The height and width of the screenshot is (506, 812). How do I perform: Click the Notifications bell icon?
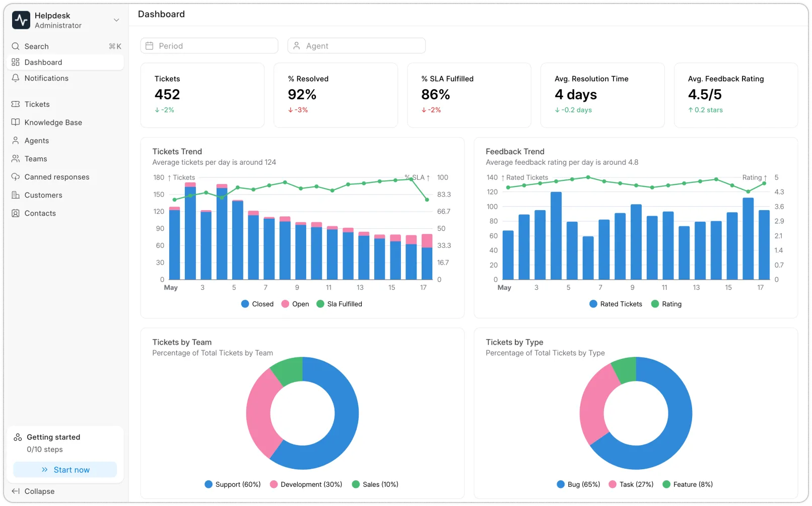click(x=16, y=78)
